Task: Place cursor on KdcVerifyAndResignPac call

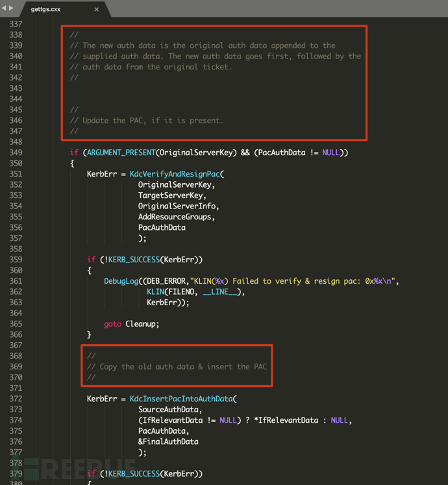Action: coord(175,174)
